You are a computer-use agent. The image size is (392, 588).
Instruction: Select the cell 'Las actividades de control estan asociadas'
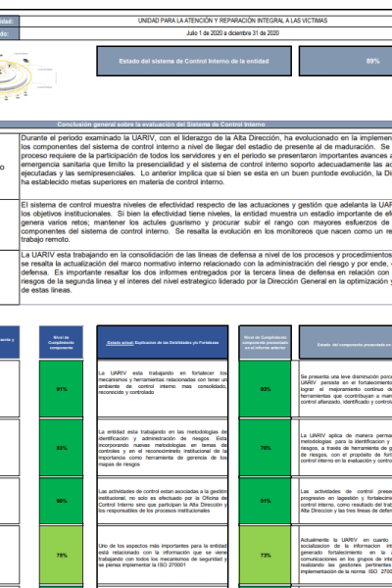click(163, 501)
